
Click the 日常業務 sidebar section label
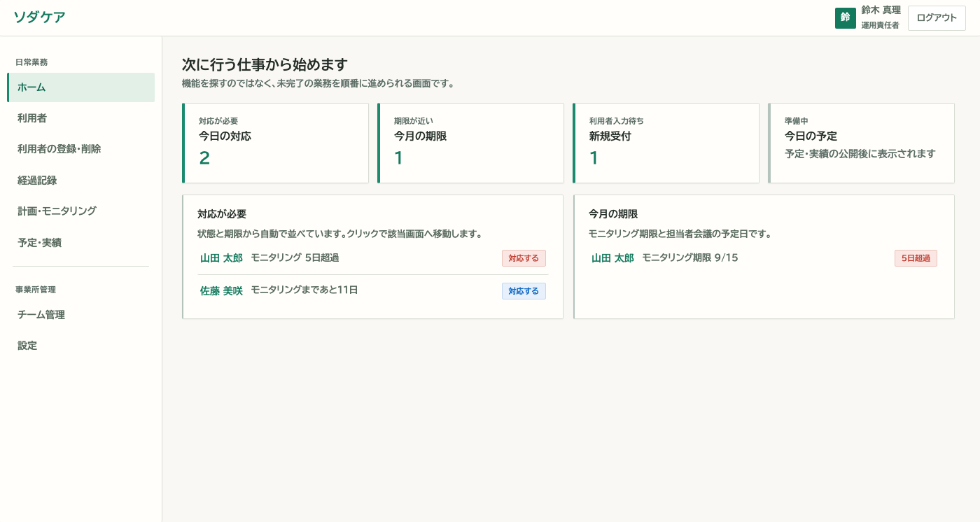31,62
